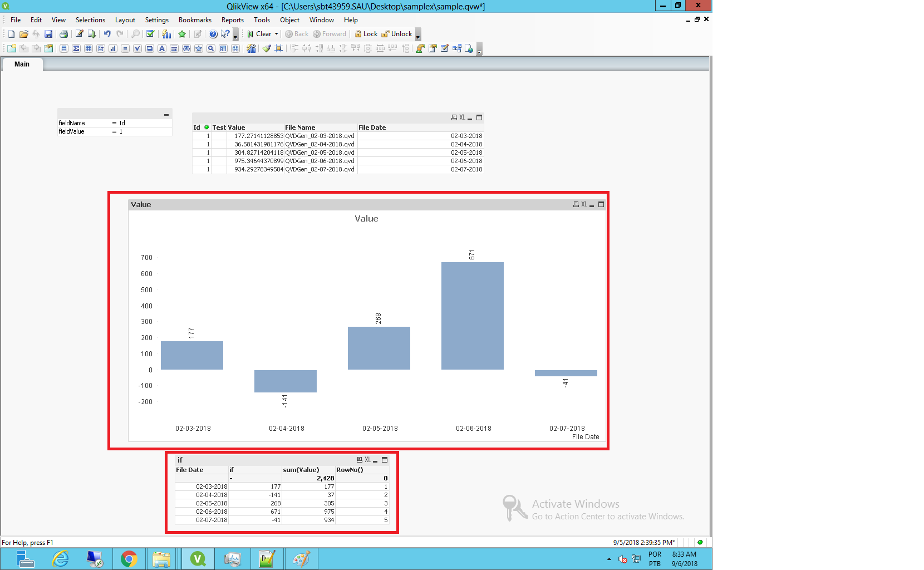This screenshot has height=570, width=924.
Task: Click the -141 bar for 02-04-2018
Action: pos(286,381)
